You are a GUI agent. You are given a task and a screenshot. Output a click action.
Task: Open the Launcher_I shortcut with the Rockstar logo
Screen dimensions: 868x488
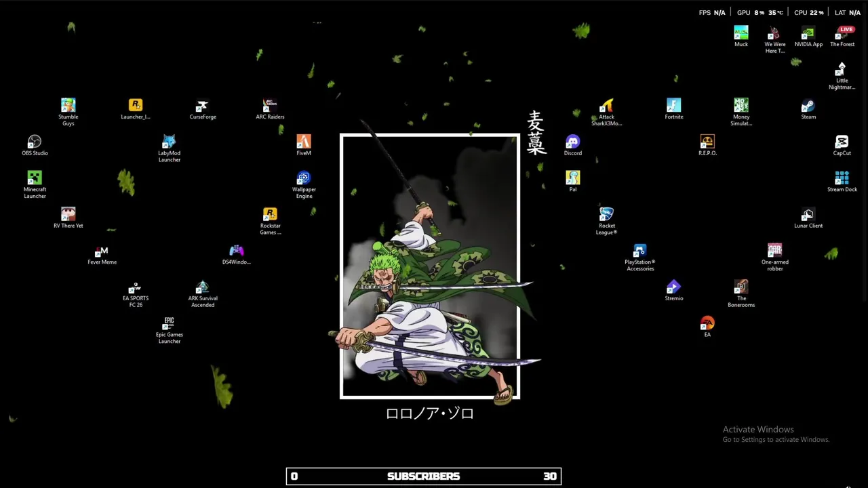[x=136, y=108]
